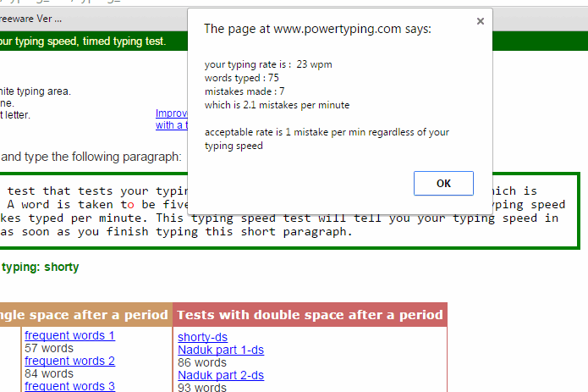Click the 'ite typing area.' instruction line

click(x=36, y=91)
